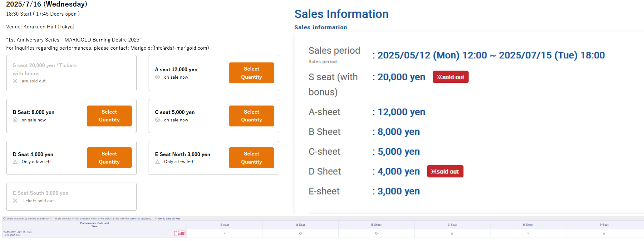Click '18:30 Start ( 17:45 Doors open )' text
Viewport: 644px width, 241px height.
pos(43,14)
